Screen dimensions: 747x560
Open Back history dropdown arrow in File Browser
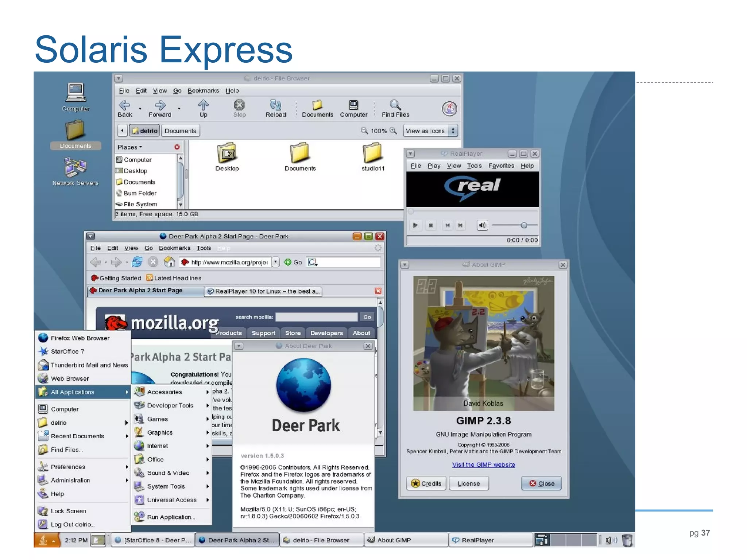(140, 109)
